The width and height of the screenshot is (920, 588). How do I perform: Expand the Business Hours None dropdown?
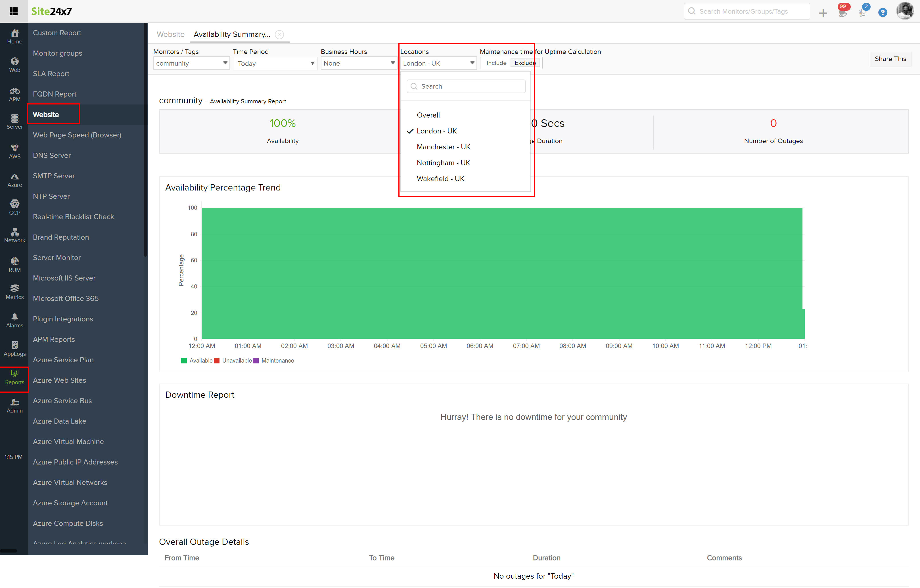[358, 63]
